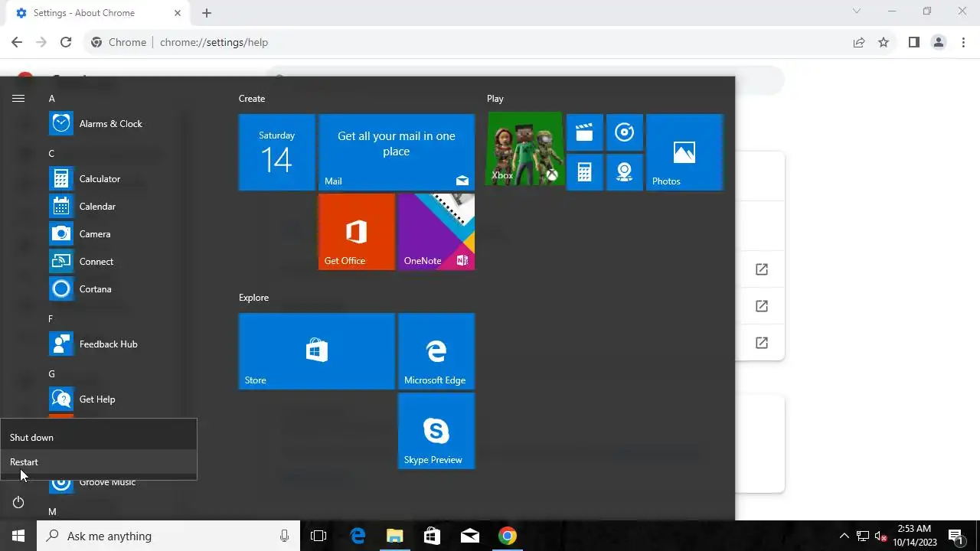Open the Groove Music disc tile
The image size is (980, 551).
[x=625, y=132]
